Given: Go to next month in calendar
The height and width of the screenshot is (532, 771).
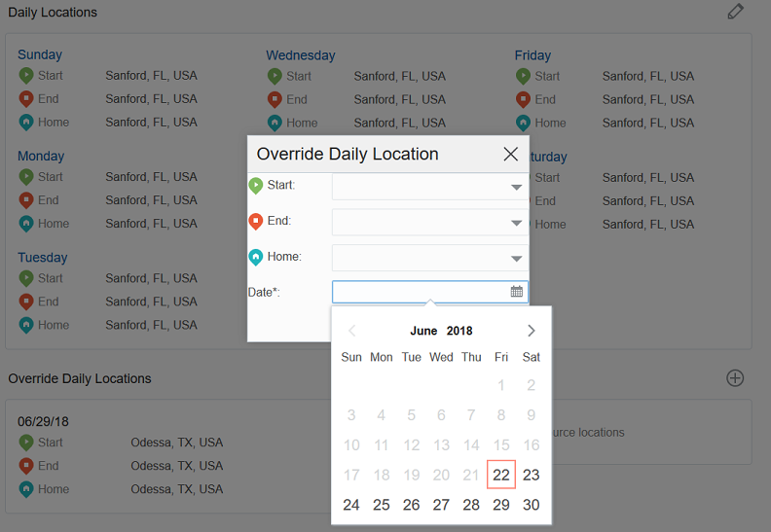Looking at the screenshot, I should click(x=531, y=331).
